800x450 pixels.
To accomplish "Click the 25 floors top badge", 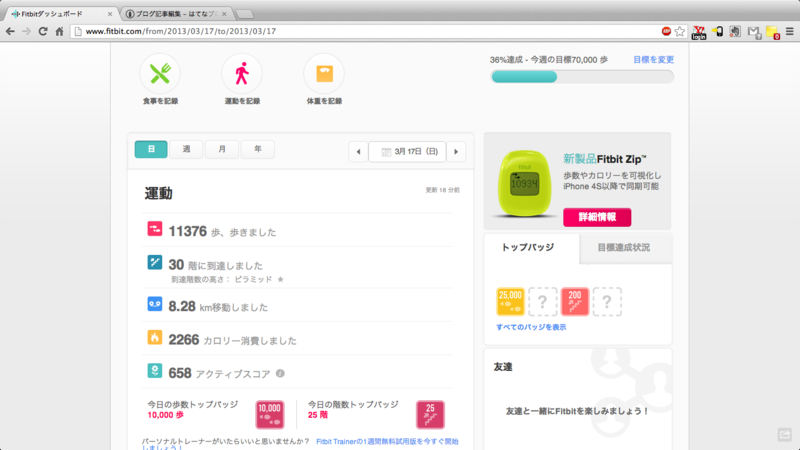I will tap(430, 414).
